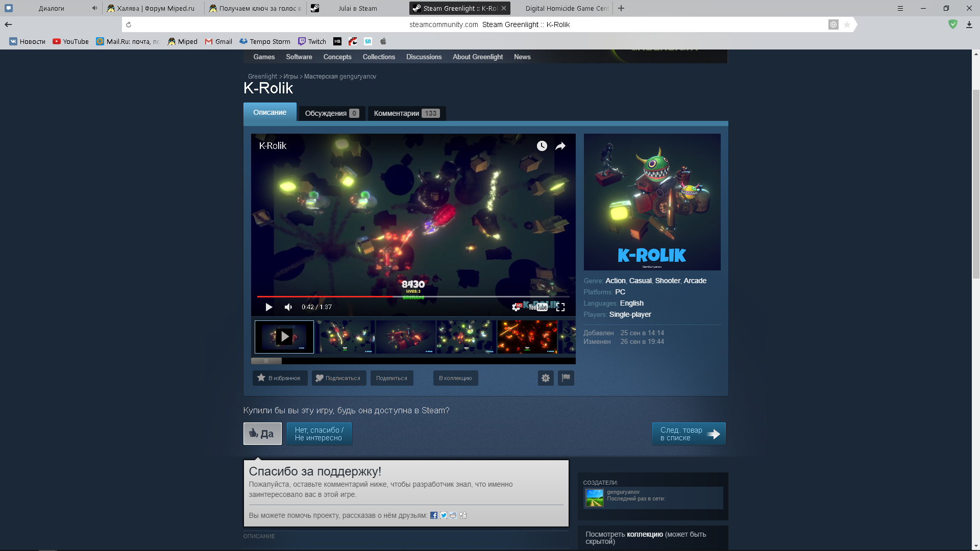This screenshot has height=551, width=980.
Task: Reload the current page
Action: coord(129,24)
